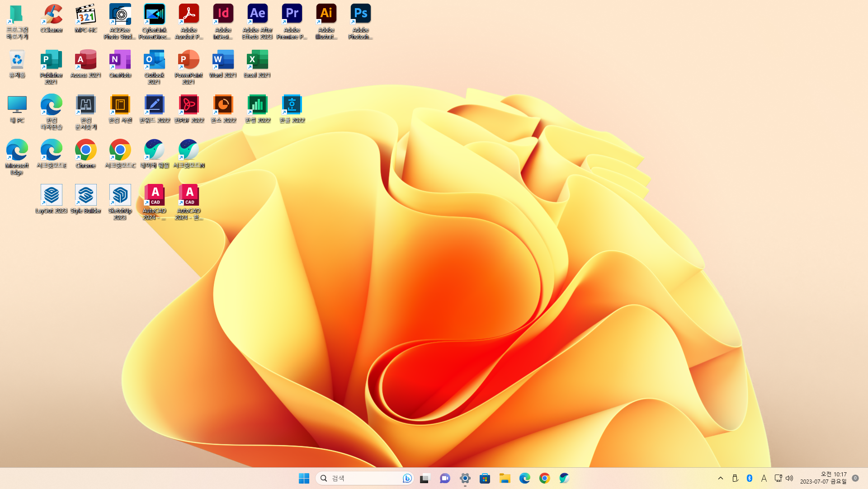
Task: Select the Adobe Photoshop desktop icon
Action: [x=360, y=14]
